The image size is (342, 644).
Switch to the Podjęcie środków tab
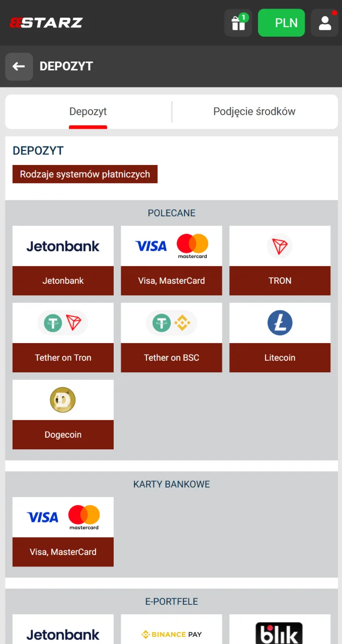click(254, 111)
